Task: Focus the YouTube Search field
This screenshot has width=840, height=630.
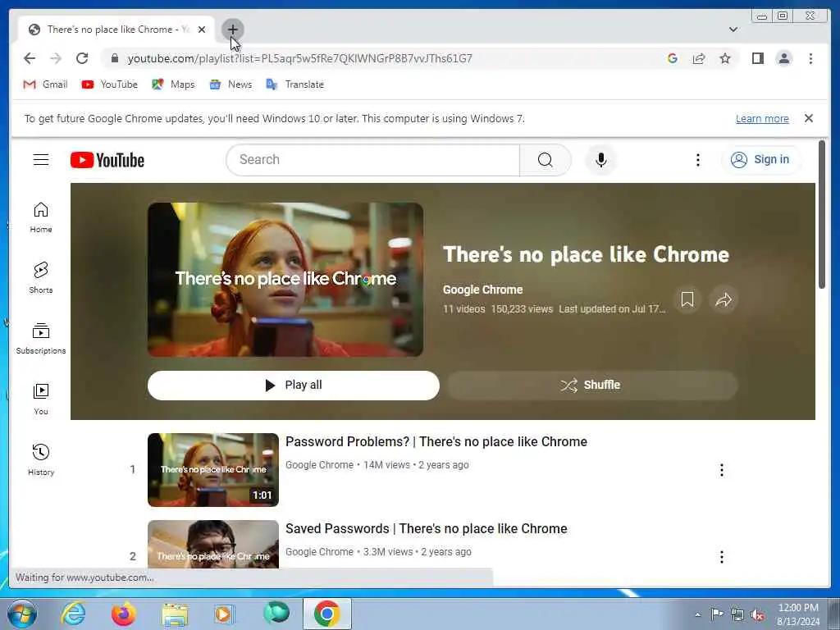Action: coord(373,160)
